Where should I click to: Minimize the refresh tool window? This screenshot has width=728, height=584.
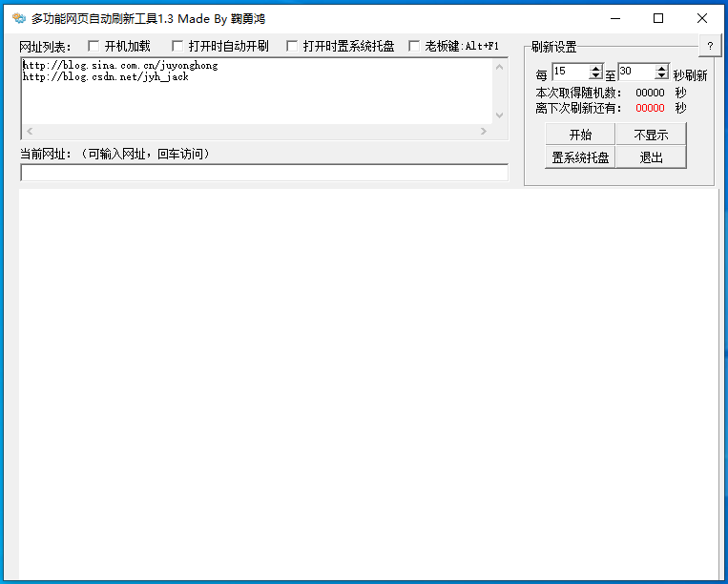click(x=615, y=18)
